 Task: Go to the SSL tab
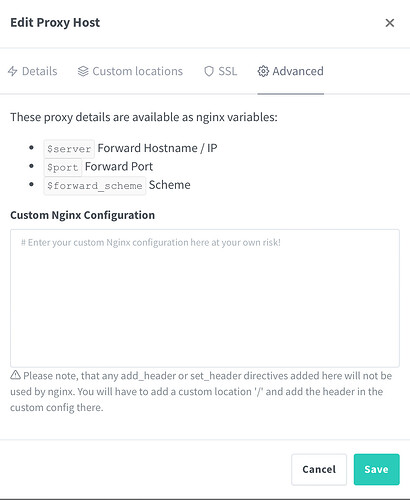tap(221, 71)
